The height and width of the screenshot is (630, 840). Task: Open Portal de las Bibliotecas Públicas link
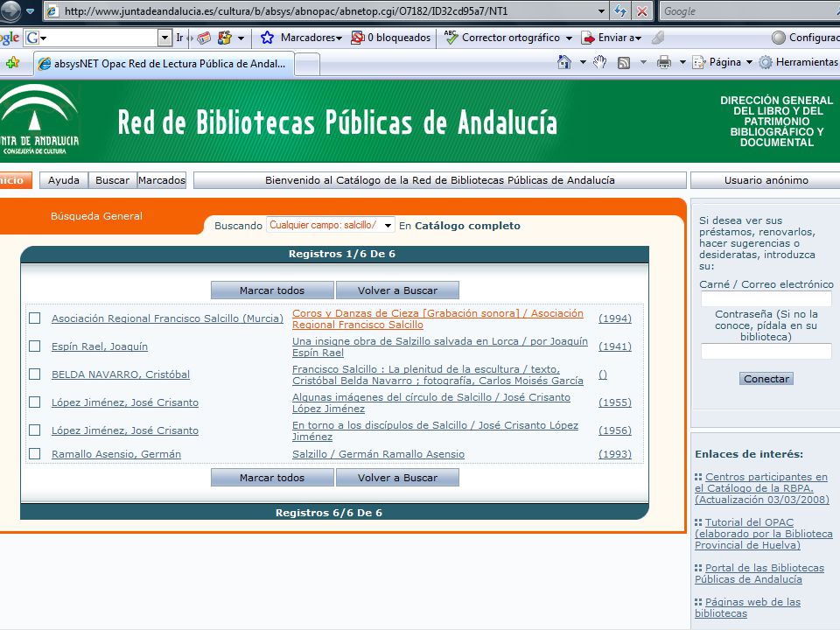point(759,573)
